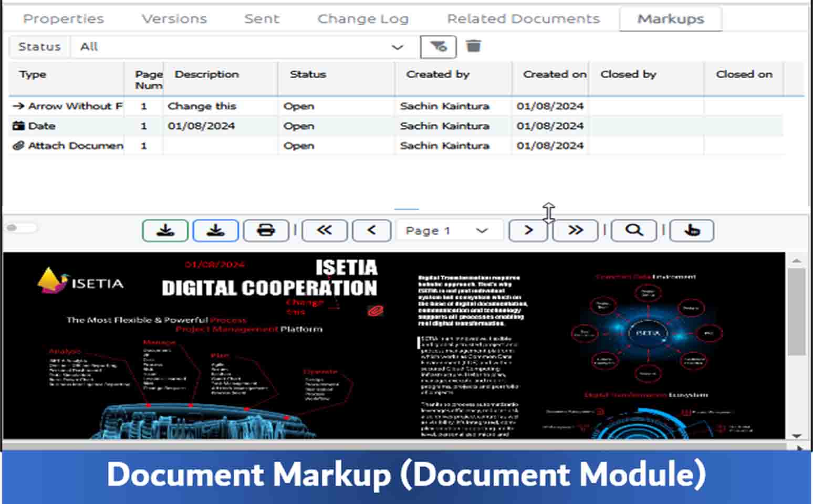This screenshot has width=813, height=504.
Task: Click the horizontal scrollbar right arrow
Action: (x=799, y=448)
